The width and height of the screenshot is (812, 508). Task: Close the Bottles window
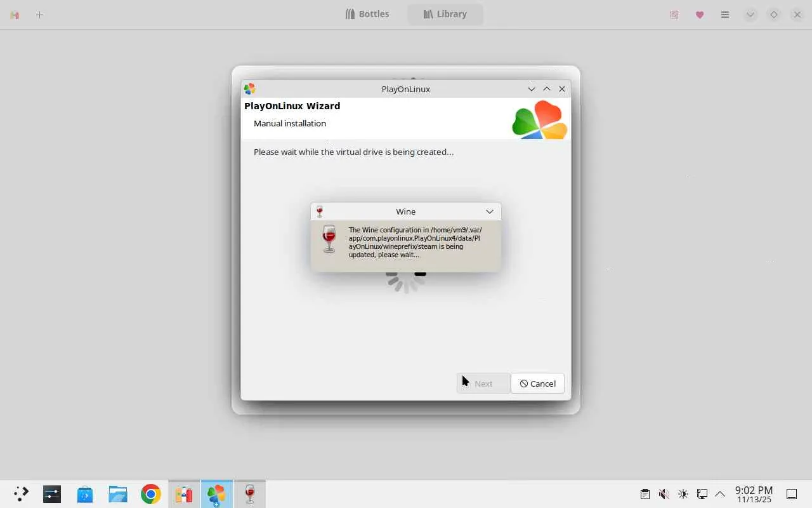[797, 15]
